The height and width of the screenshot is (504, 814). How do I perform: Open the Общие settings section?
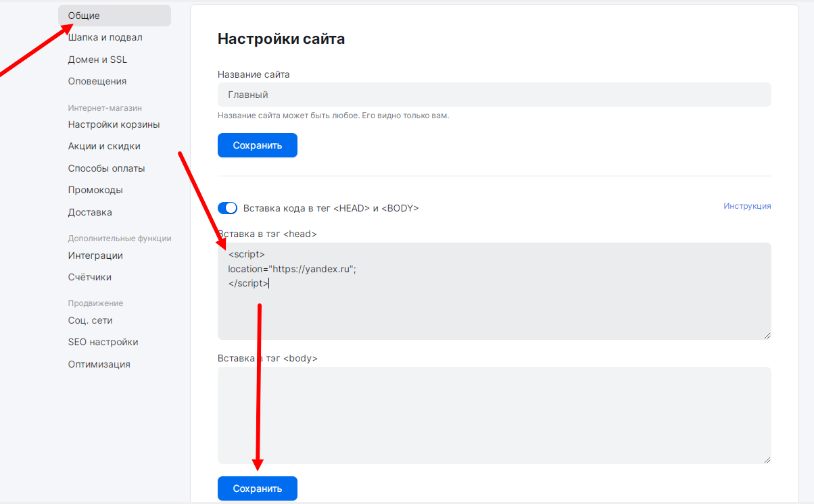(x=114, y=16)
